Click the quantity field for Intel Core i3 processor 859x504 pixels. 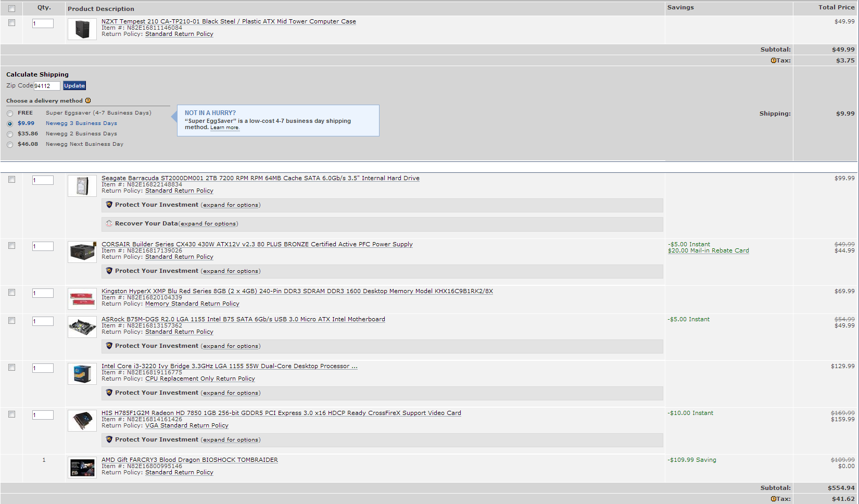(43, 368)
